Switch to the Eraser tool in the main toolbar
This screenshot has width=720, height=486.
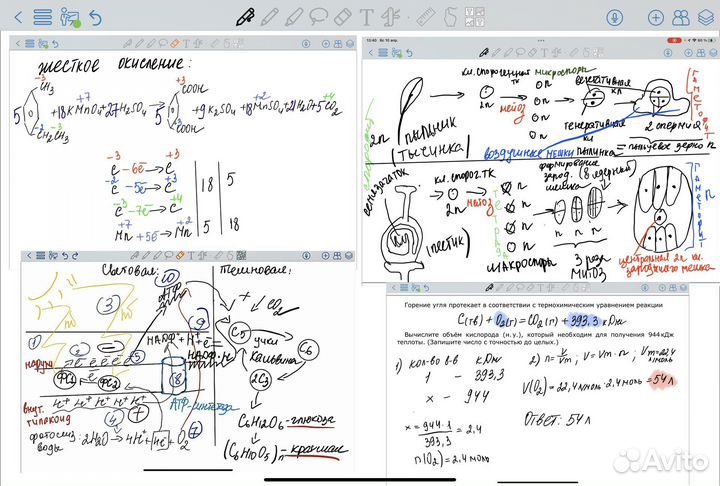click(x=343, y=17)
